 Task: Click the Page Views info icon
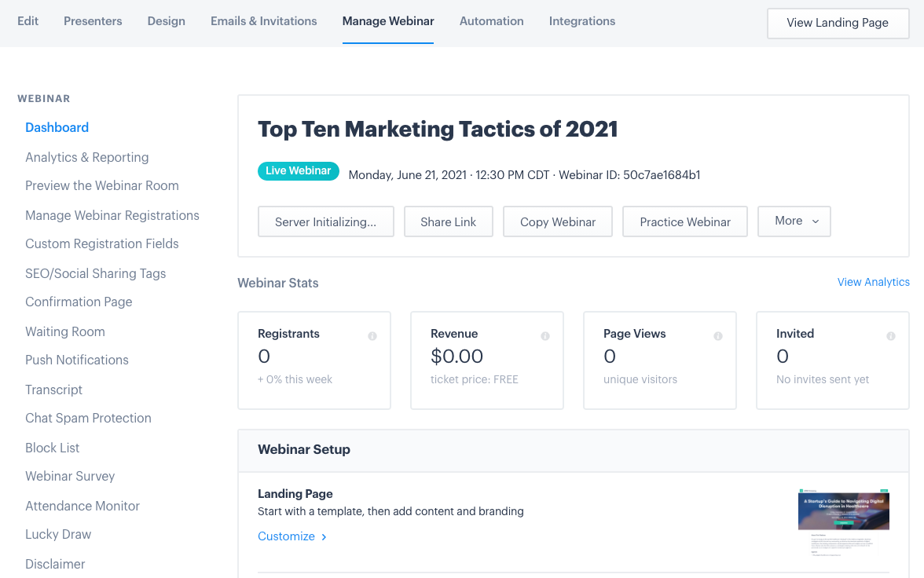718,336
